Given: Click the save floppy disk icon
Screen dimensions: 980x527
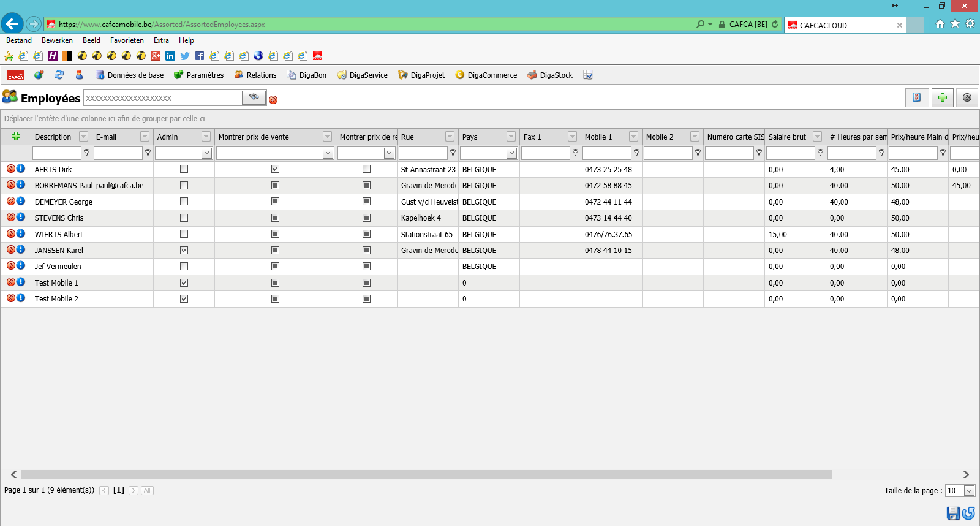Looking at the screenshot, I should [x=953, y=514].
